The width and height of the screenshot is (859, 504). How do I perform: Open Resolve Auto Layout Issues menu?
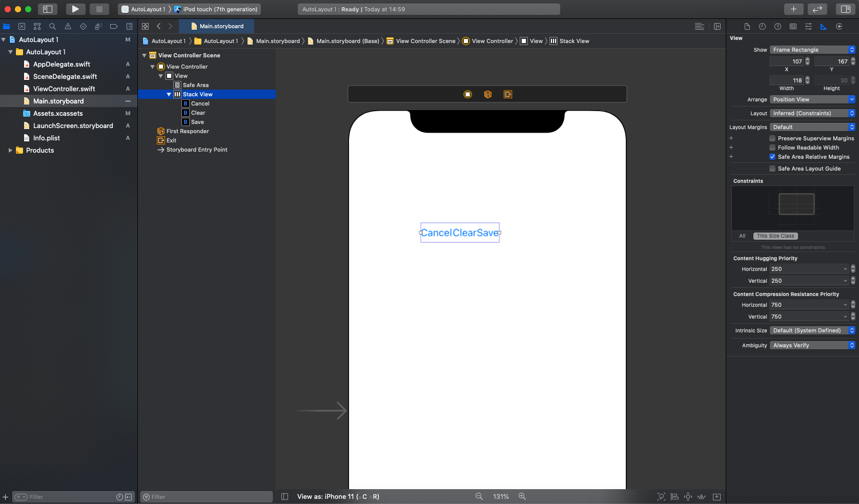click(x=702, y=496)
